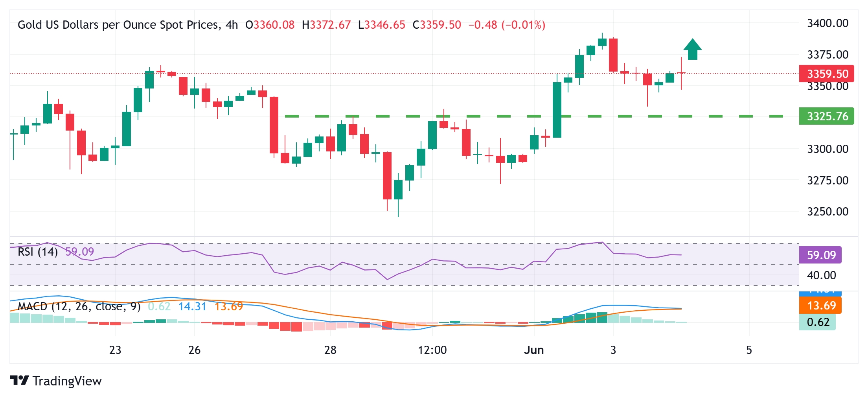Click the TradingView logo icon
The width and height of the screenshot is (868, 398).
click(x=19, y=380)
